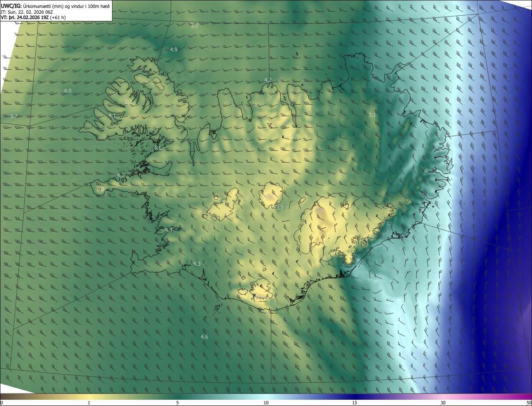Select the '15' mark on the color bar
Image resolution: width=532 pixels, height=406 pixels.
[355, 403]
